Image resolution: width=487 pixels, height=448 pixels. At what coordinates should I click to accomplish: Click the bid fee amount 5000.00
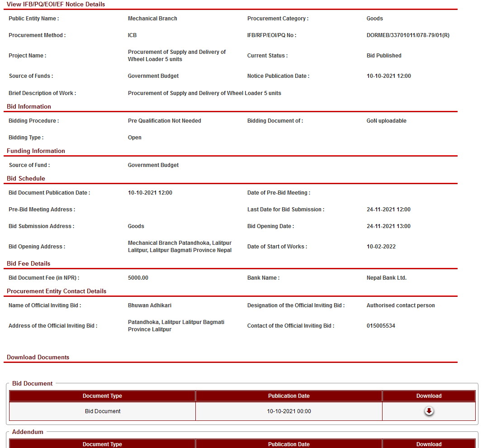pos(138,278)
